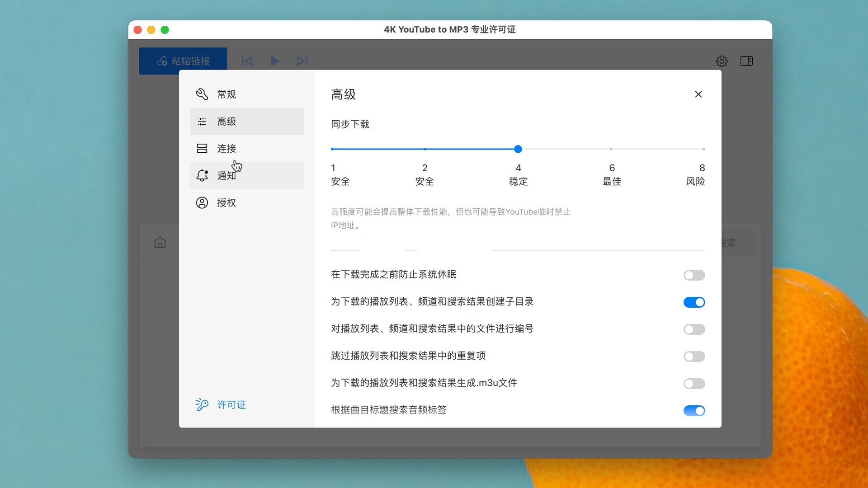Toggle 在下载完成之前防止系统休眠 switch

pos(694,275)
